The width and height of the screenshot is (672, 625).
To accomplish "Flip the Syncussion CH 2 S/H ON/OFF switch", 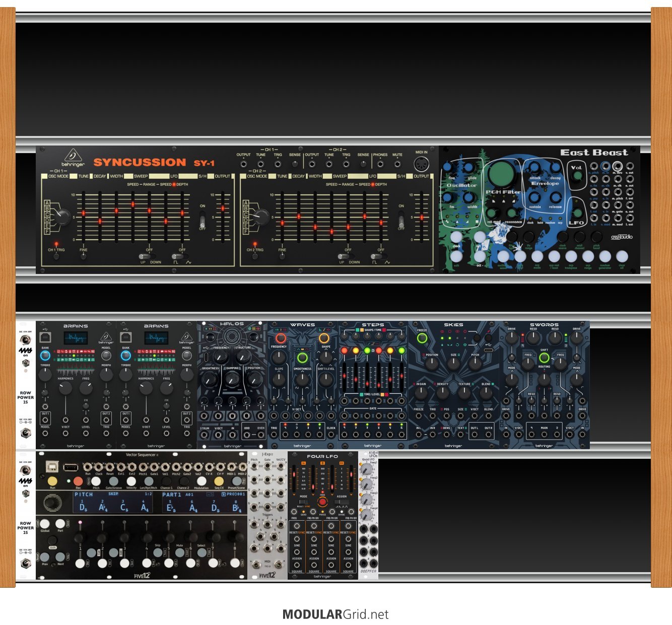I will pyautogui.click(x=401, y=220).
